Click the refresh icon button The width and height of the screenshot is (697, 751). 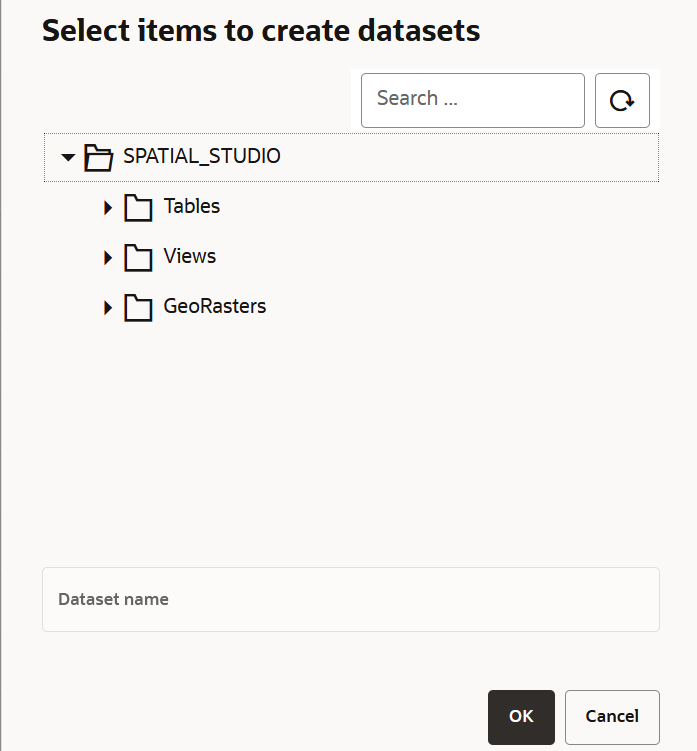tap(622, 100)
